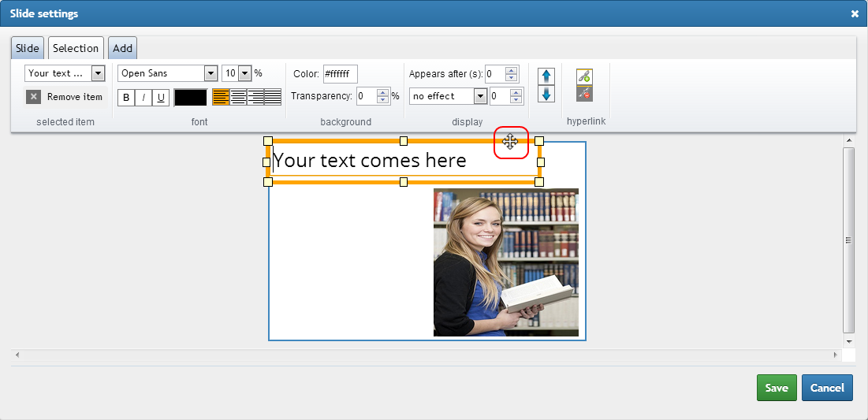Remove hyperlink from selected item
The image size is (868, 420).
click(x=584, y=94)
